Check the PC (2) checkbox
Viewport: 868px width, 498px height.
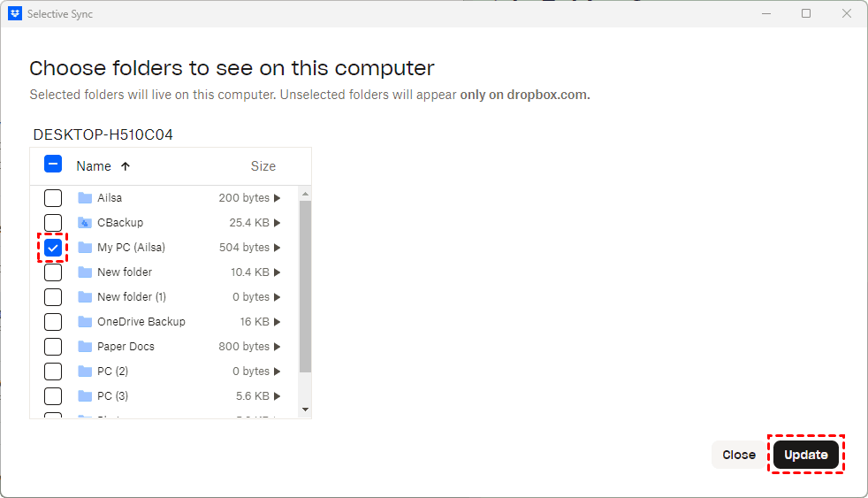click(x=53, y=372)
